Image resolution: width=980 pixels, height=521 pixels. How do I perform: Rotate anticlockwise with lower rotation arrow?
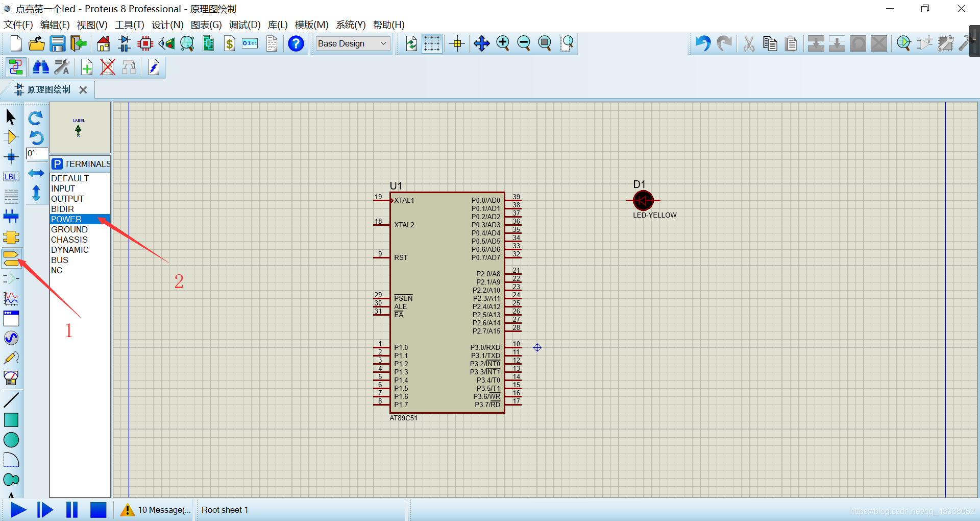pyautogui.click(x=36, y=138)
